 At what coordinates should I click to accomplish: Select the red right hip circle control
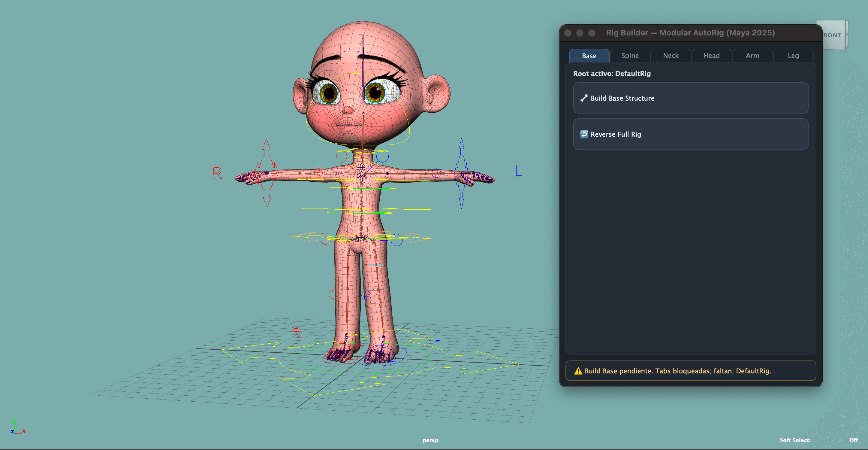click(x=325, y=239)
